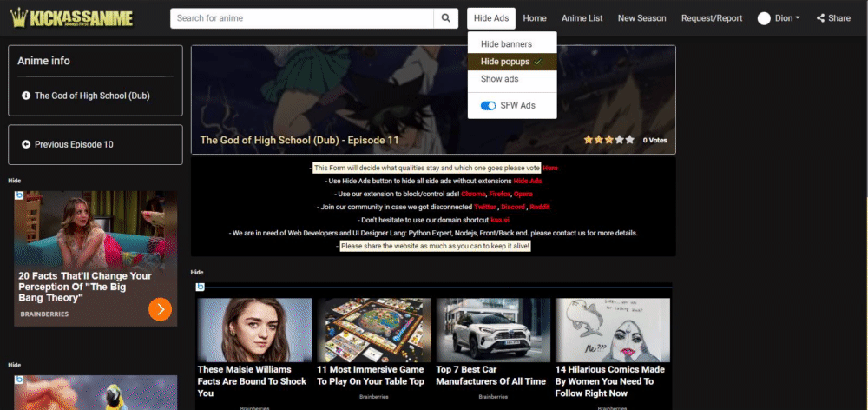Open the Maisie Williams facts thumbnail
The width and height of the screenshot is (868, 410).
(x=254, y=330)
